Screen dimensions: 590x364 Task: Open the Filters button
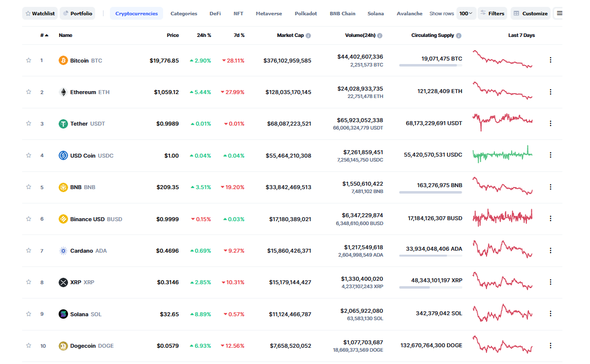492,13
